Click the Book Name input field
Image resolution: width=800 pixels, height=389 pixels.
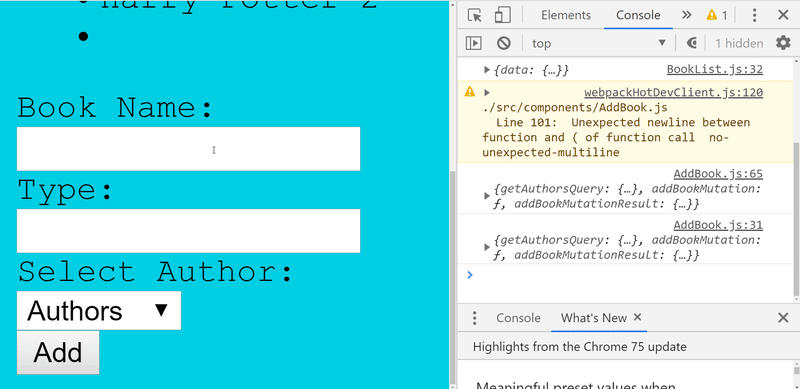coord(188,149)
